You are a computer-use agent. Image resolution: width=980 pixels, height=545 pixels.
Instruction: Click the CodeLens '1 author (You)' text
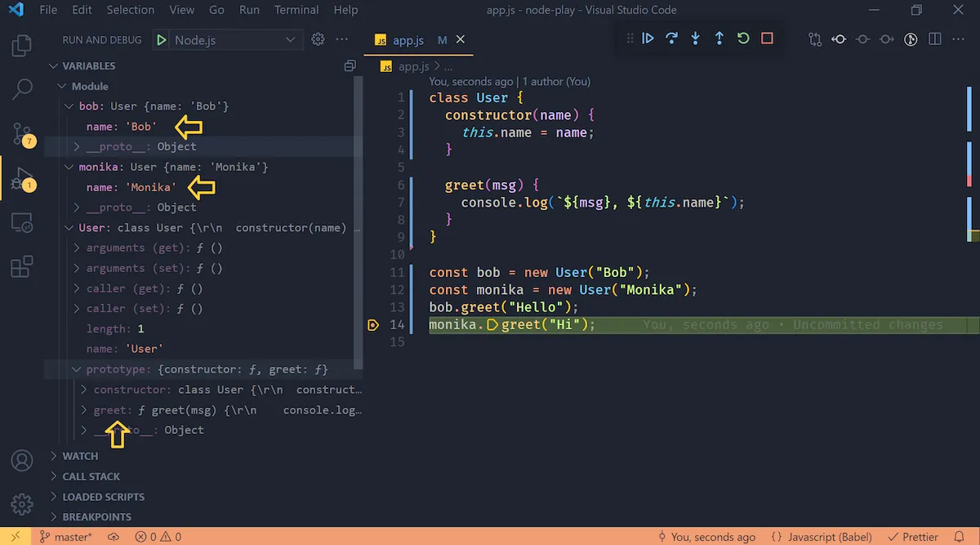pyautogui.click(x=556, y=82)
